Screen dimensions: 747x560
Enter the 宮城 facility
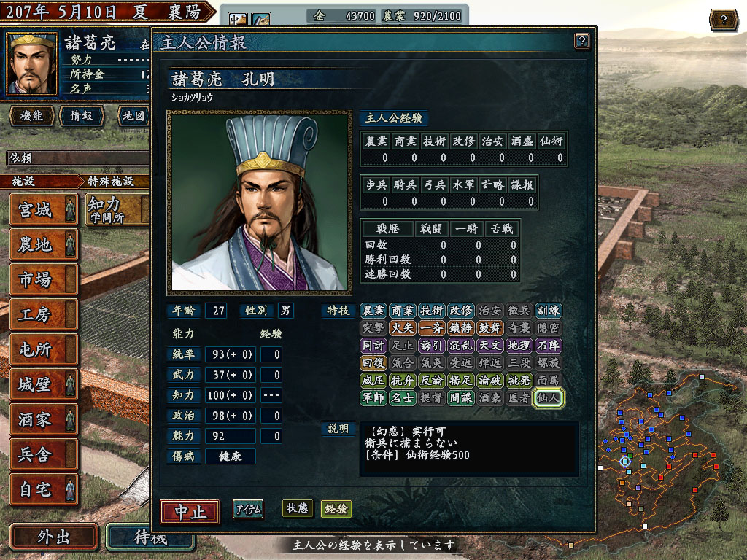(43, 209)
